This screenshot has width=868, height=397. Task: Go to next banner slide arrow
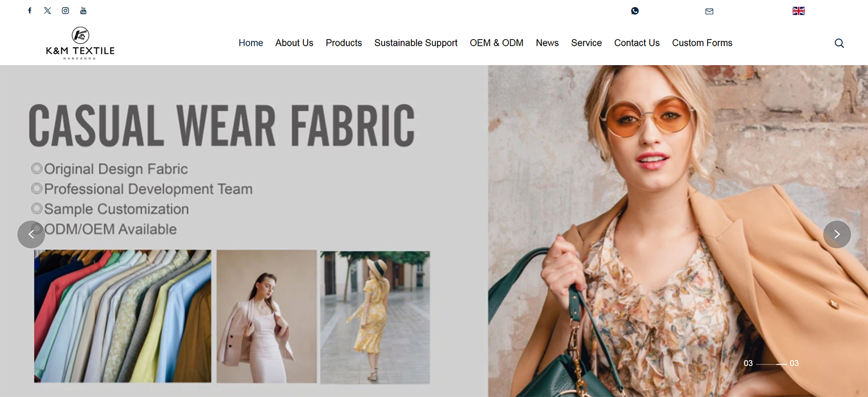(837, 235)
